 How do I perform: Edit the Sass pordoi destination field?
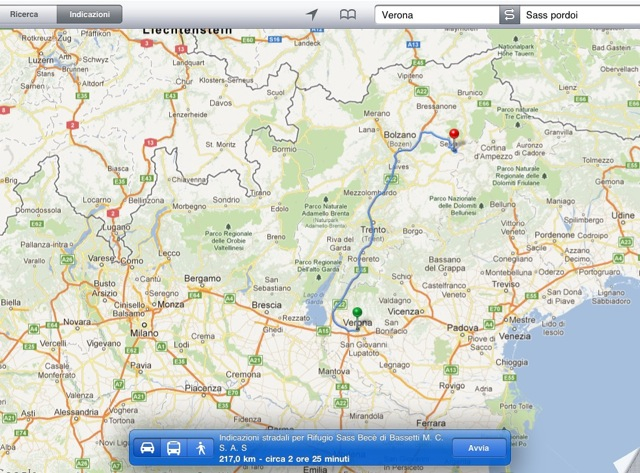[x=580, y=15]
